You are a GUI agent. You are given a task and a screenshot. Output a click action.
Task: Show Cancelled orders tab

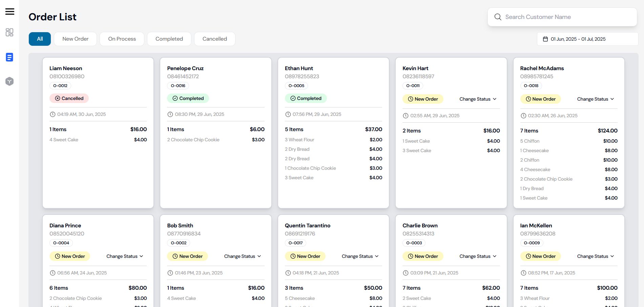click(x=215, y=39)
